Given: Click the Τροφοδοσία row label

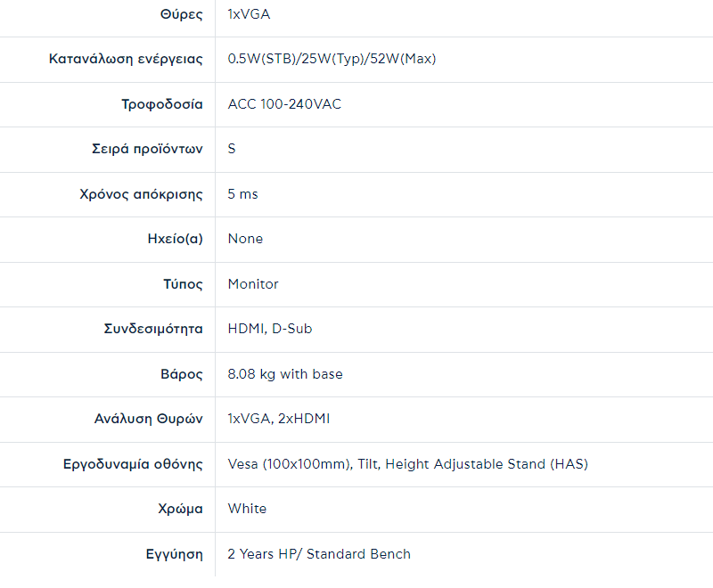Looking at the screenshot, I should [x=162, y=104].
